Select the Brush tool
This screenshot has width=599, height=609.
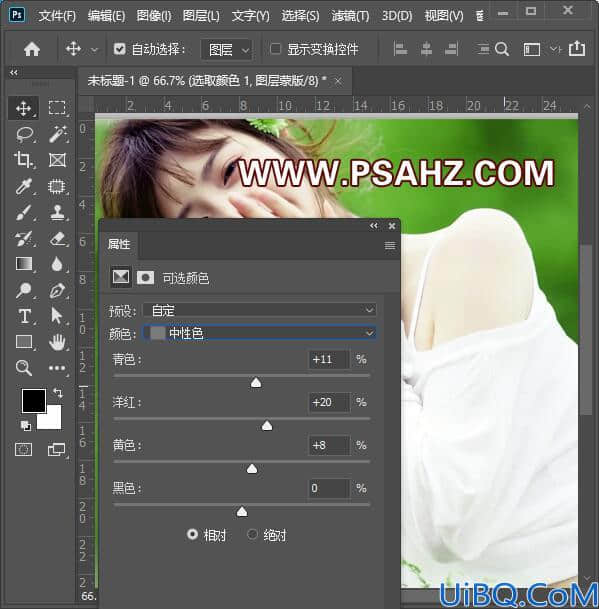tap(23, 212)
